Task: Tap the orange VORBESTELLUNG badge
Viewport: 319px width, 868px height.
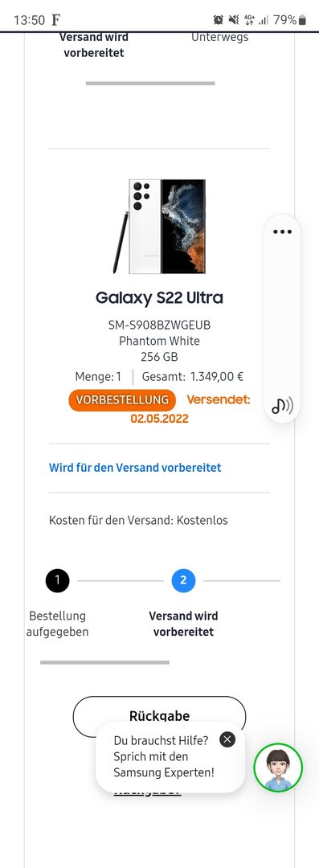Action: (122, 399)
